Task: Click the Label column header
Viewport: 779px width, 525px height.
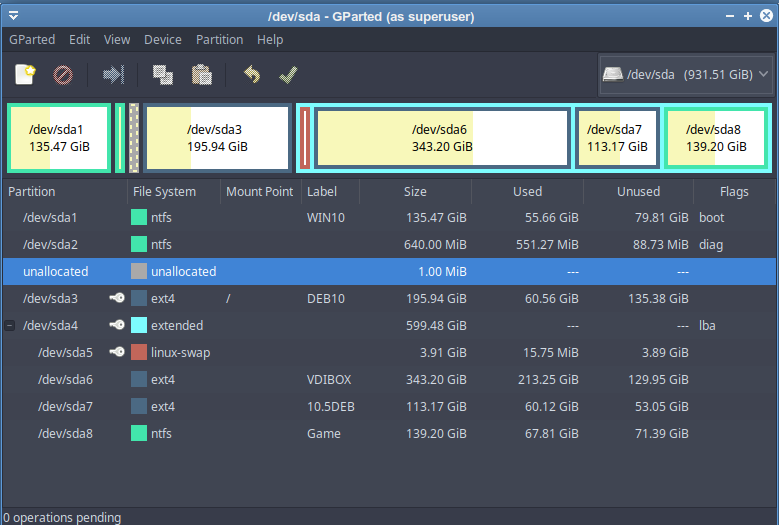Action: [330, 192]
